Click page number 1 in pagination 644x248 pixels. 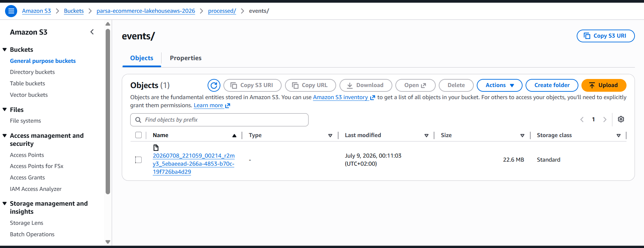coord(593,119)
